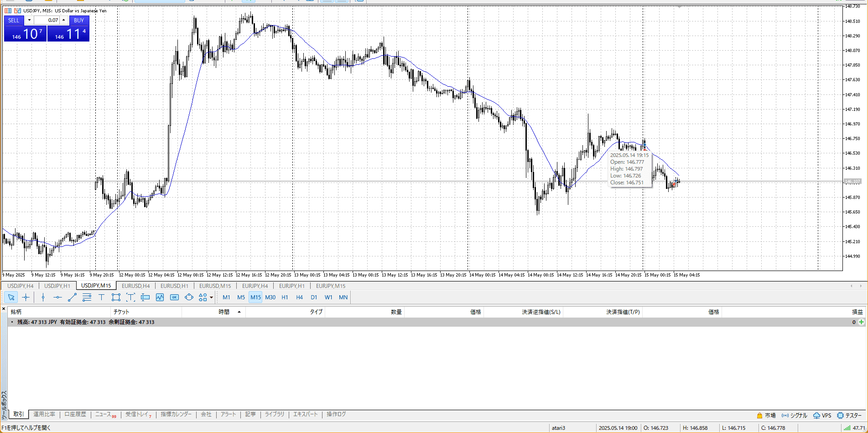Switch chart to H1 timeframe

coord(285,297)
